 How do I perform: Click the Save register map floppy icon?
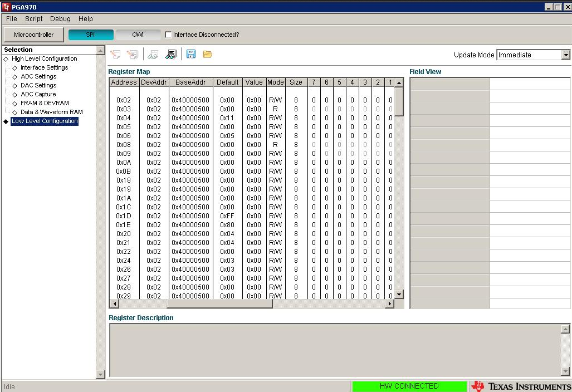pyautogui.click(x=191, y=55)
